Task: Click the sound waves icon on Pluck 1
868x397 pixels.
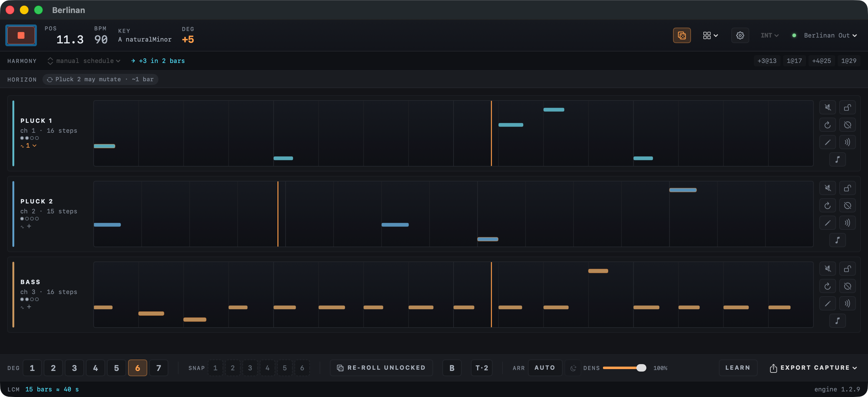Action: [847, 142]
